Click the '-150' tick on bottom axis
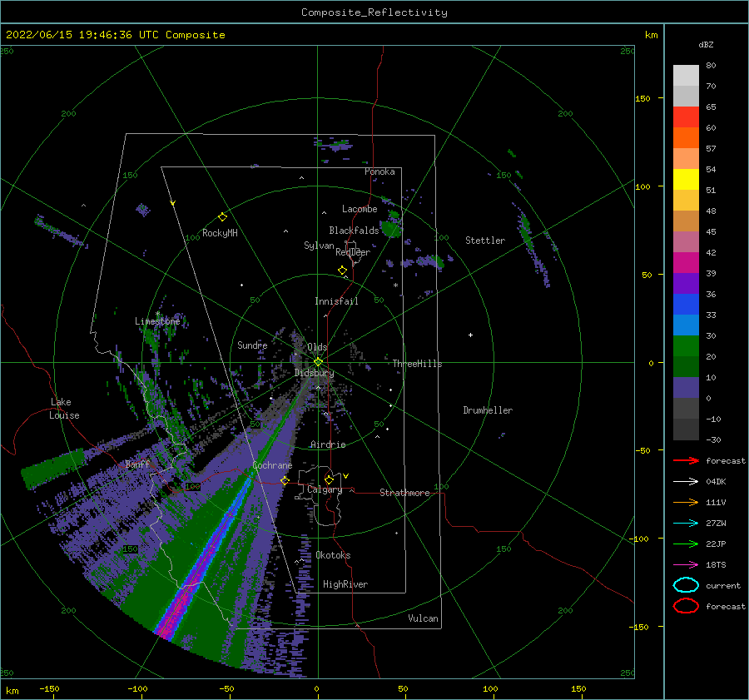Image resolution: width=749 pixels, height=700 pixels. coord(49,688)
